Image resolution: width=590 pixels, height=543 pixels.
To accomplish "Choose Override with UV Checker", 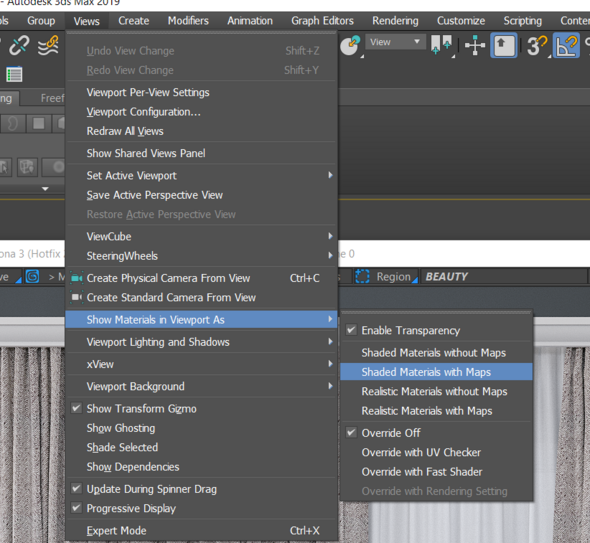I will (x=436, y=452).
